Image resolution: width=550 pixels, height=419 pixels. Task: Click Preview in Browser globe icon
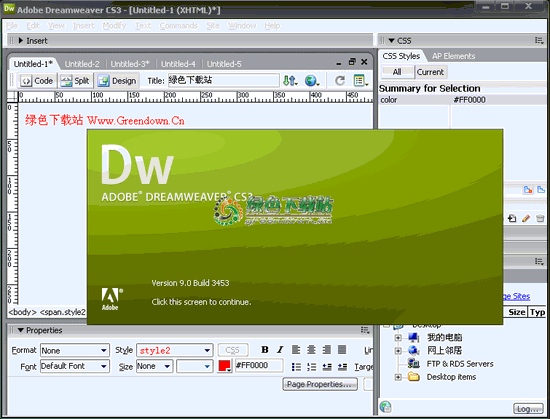[311, 81]
